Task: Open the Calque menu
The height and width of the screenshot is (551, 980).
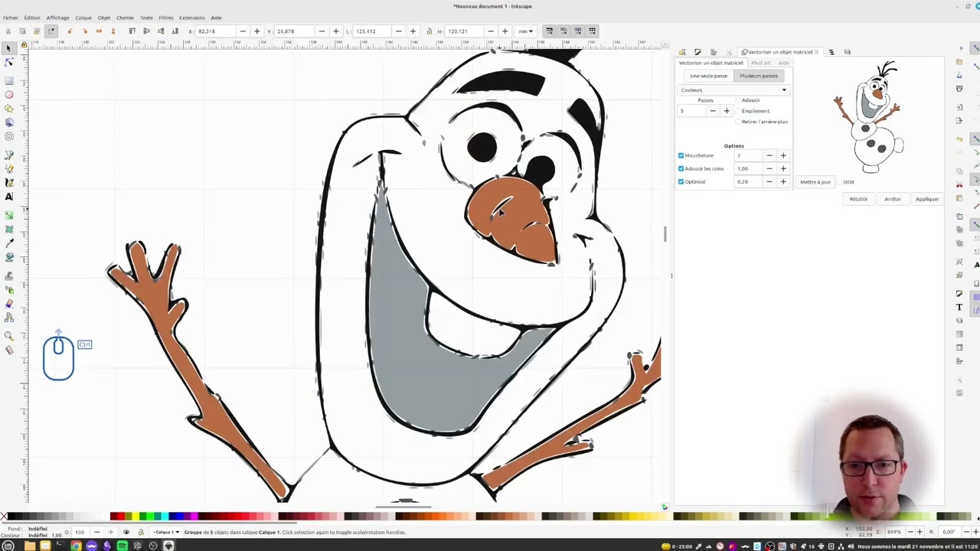Action: click(x=83, y=18)
